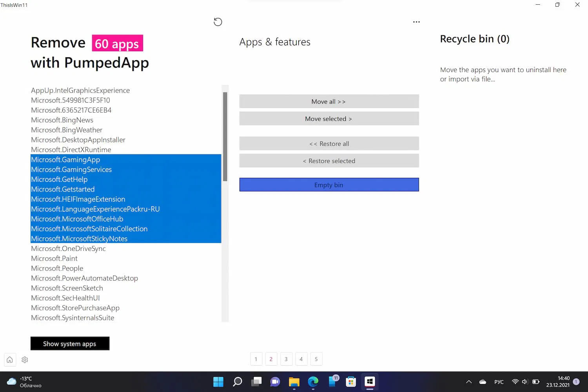Go to page 3
The height and width of the screenshot is (392, 588).
[286, 359]
